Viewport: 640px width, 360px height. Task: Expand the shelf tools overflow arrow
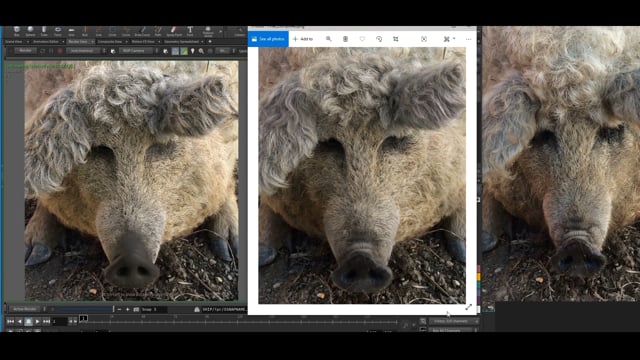(220, 31)
